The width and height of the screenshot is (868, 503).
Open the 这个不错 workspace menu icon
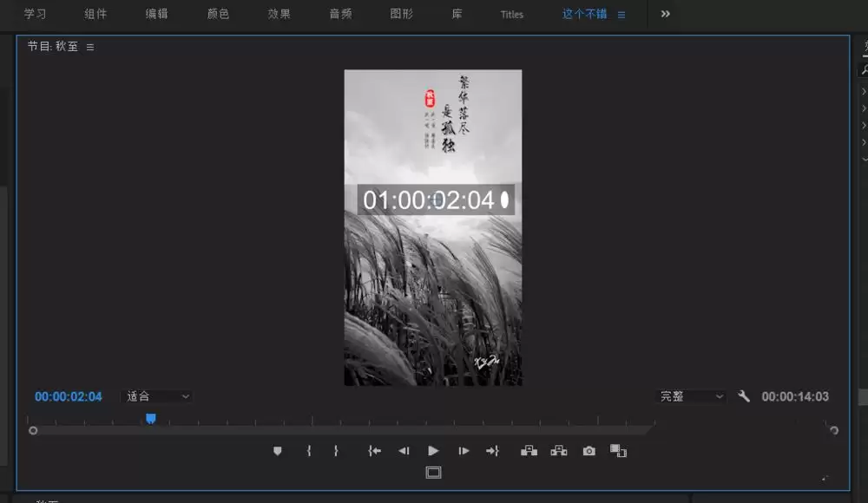pyautogui.click(x=621, y=15)
